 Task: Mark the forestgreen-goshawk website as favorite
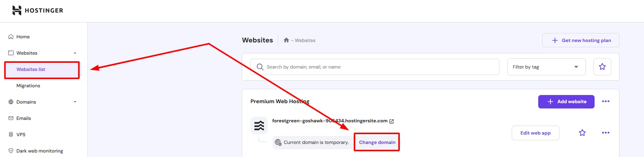[x=582, y=133]
